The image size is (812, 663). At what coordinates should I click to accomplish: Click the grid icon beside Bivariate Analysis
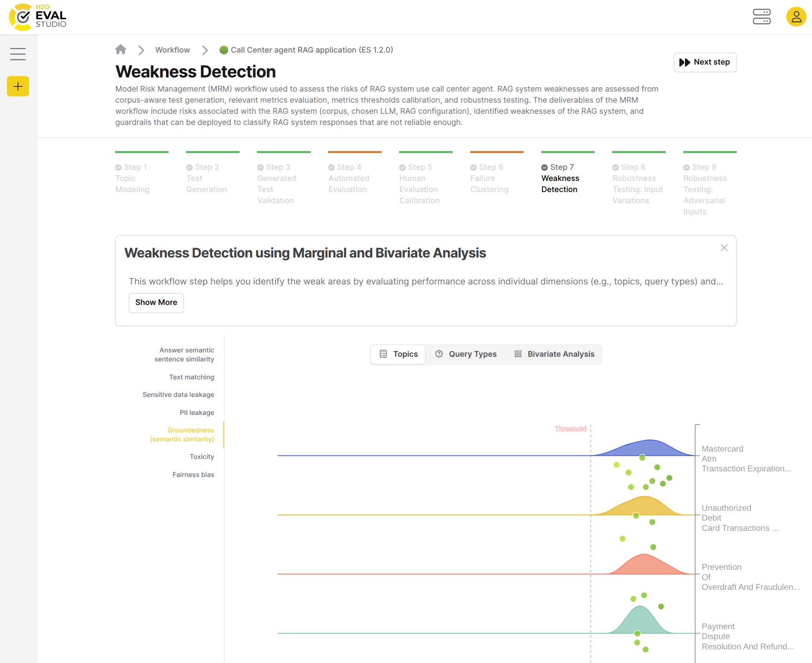[518, 354]
